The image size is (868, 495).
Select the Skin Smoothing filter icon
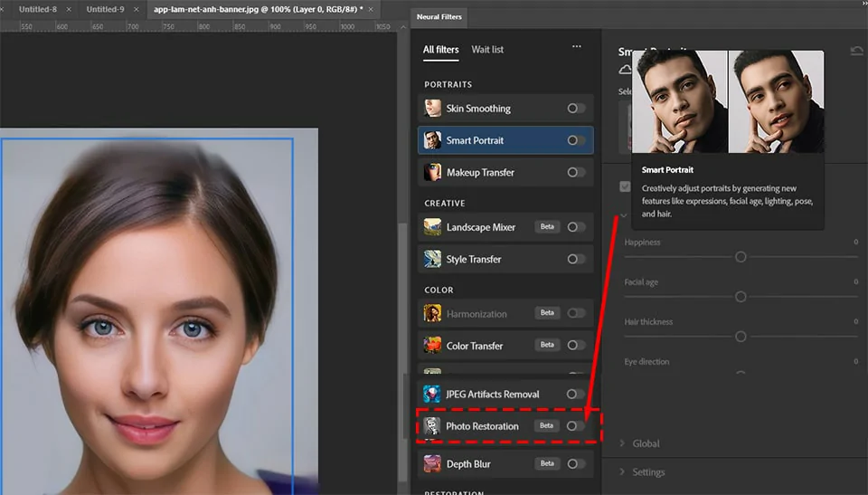click(x=433, y=109)
